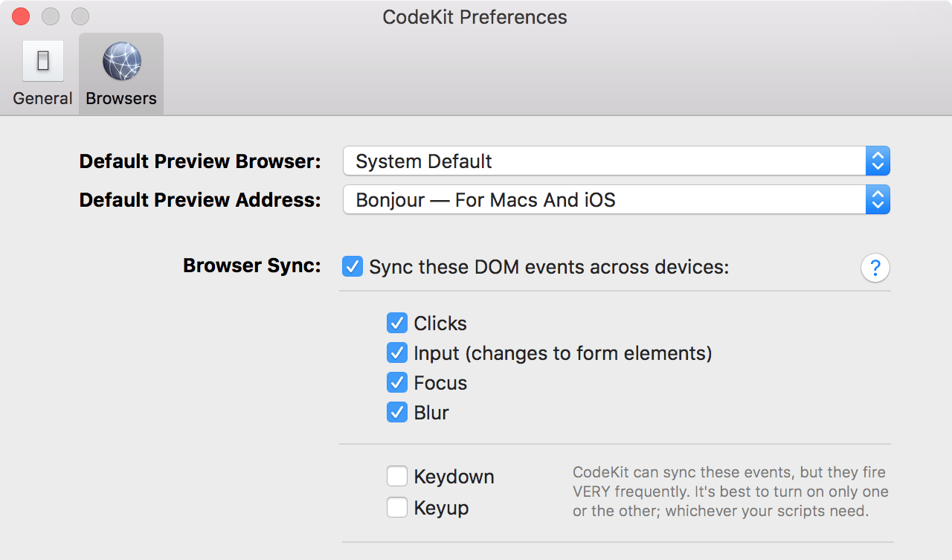Click stepper arrows on Default Preview Browser
The height and width of the screenshot is (560, 952).
878,161
